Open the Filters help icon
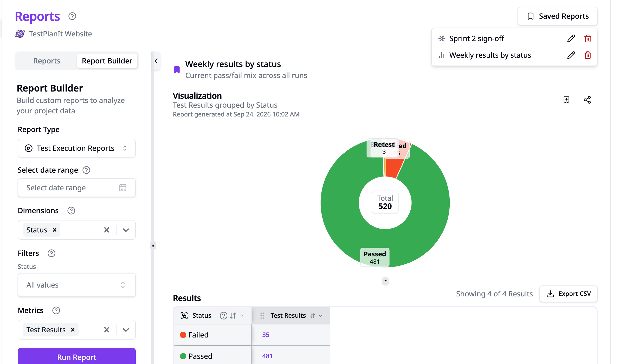The height and width of the screenshot is (364, 619). click(x=51, y=253)
